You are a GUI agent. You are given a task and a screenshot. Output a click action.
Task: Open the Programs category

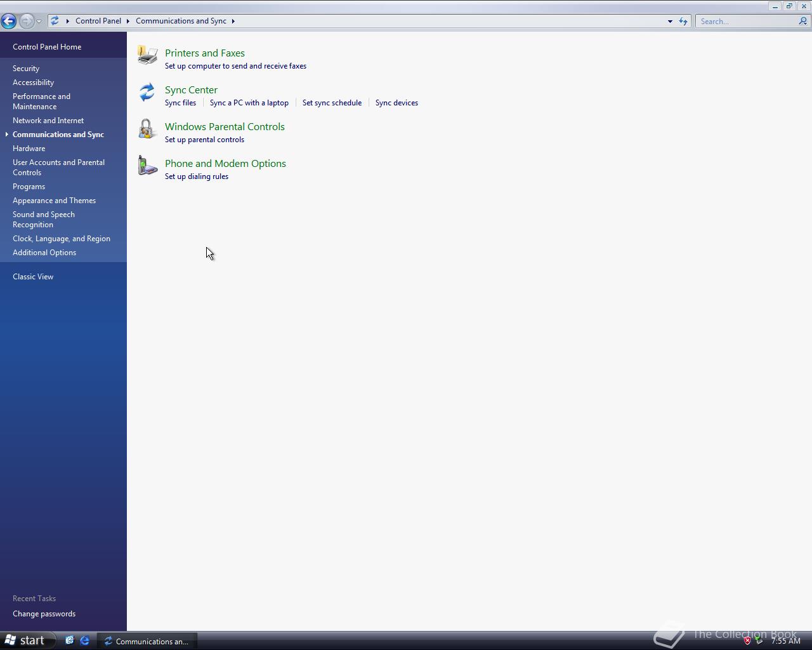[x=29, y=187]
